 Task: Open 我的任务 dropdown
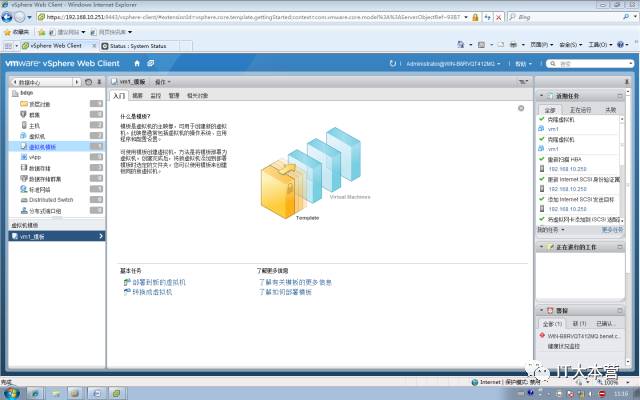(x=551, y=230)
